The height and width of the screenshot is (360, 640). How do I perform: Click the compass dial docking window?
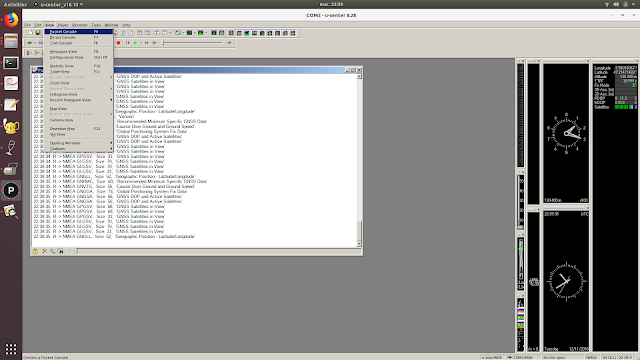566,133
